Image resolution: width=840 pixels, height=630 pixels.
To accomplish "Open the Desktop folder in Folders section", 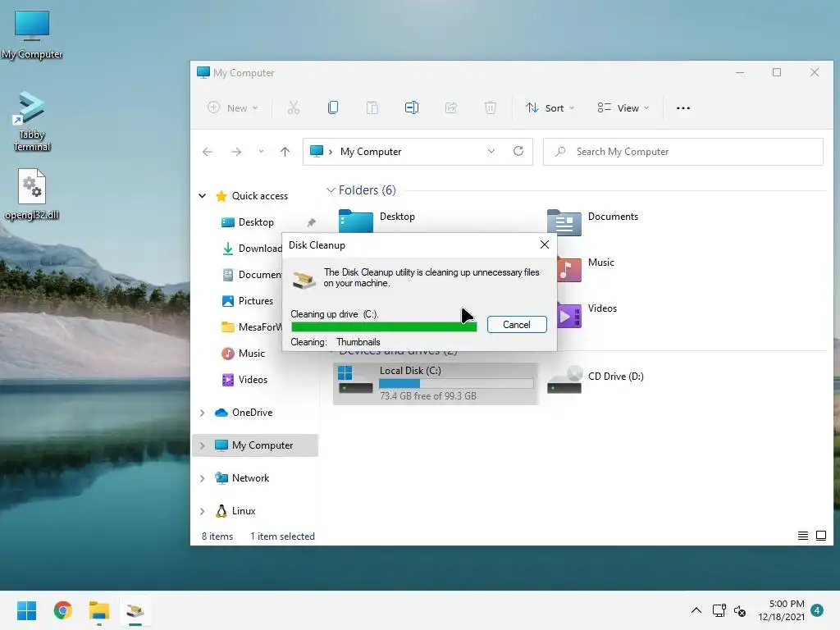I will (x=356, y=221).
